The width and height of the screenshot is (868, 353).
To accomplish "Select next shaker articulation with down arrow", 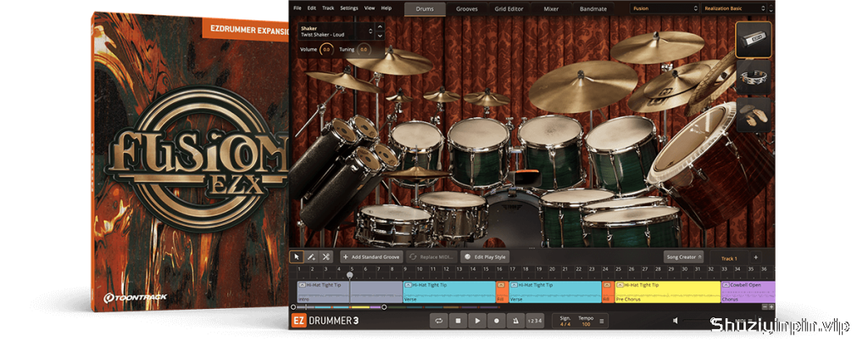I will tap(380, 36).
